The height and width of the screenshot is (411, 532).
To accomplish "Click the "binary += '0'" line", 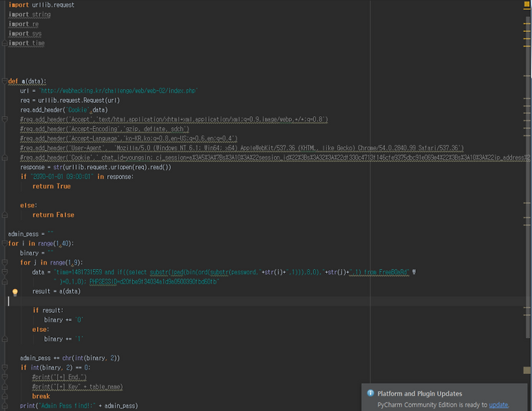I will (64, 319).
